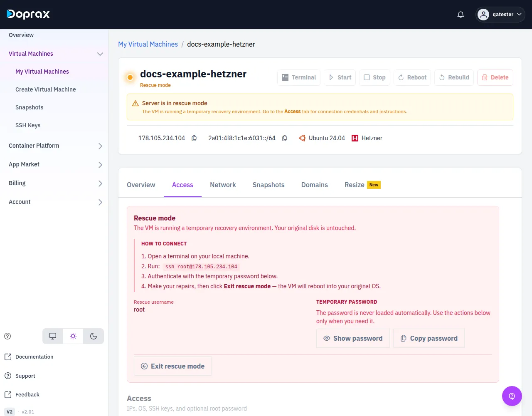Show the temporary rescue password
This screenshot has width=532, height=416.
click(x=353, y=338)
